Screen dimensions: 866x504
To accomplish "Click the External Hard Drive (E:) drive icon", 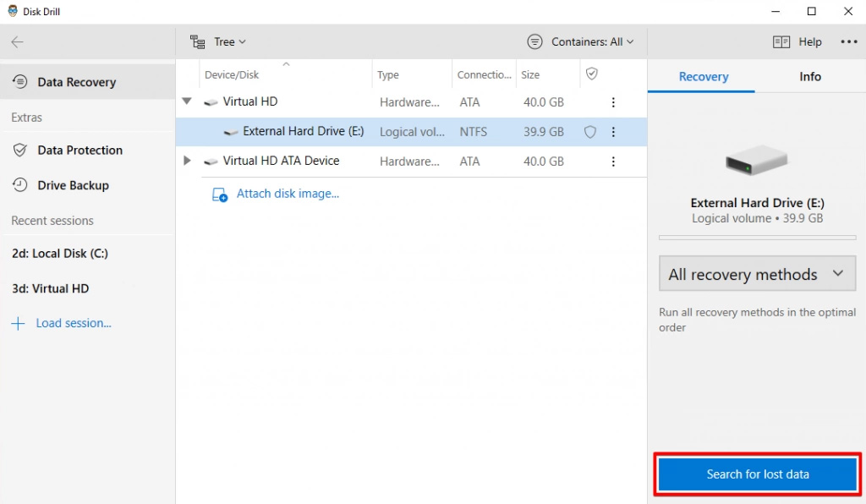I will (x=231, y=133).
